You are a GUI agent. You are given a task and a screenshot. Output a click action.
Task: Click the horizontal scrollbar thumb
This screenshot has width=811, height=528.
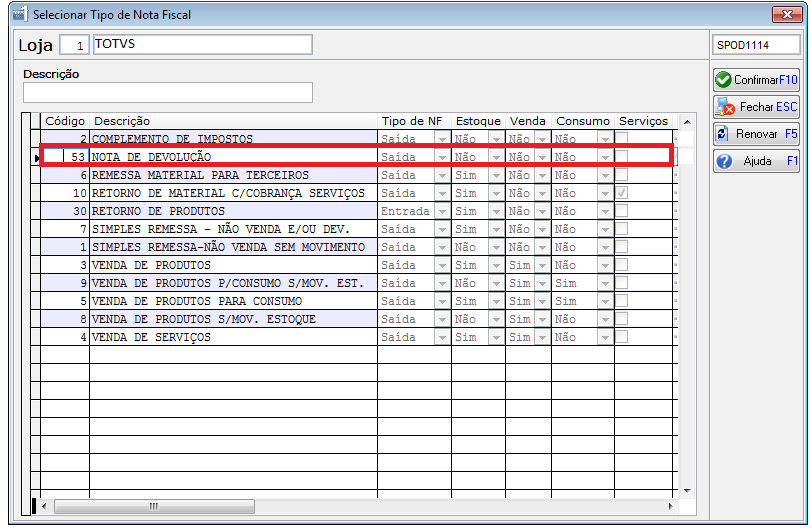coord(154,506)
